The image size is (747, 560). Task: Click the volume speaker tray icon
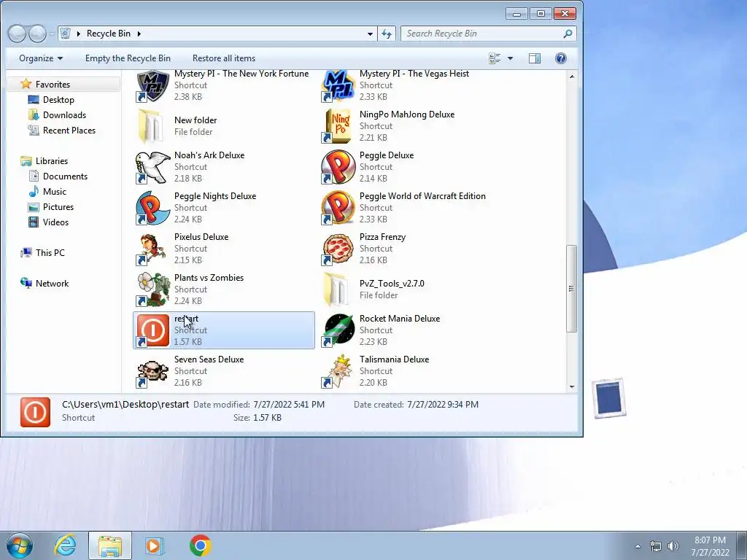click(x=673, y=546)
